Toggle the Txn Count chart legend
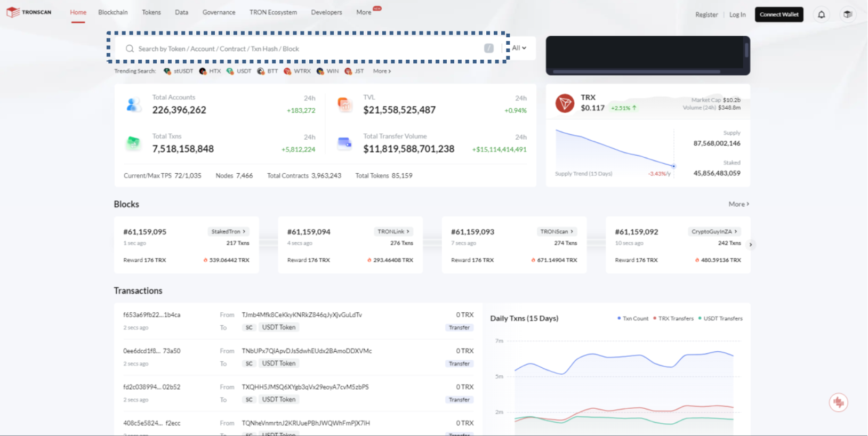This screenshot has width=868, height=436. 633,318
